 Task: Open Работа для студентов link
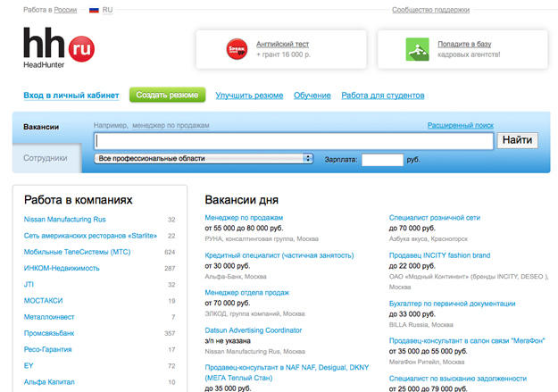(x=382, y=96)
